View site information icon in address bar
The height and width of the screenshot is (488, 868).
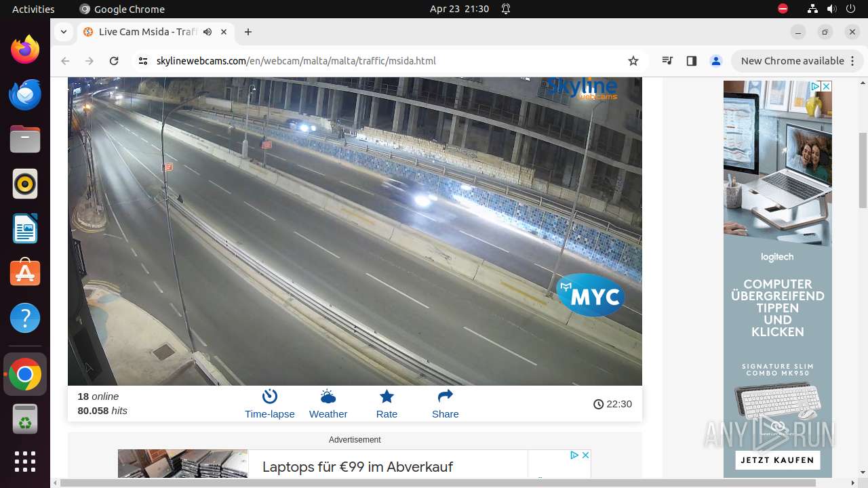[142, 61]
